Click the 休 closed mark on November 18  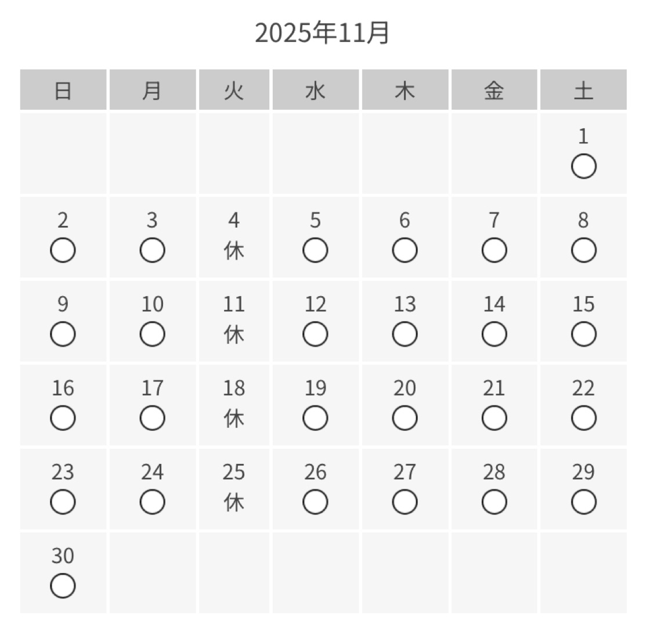point(234,418)
